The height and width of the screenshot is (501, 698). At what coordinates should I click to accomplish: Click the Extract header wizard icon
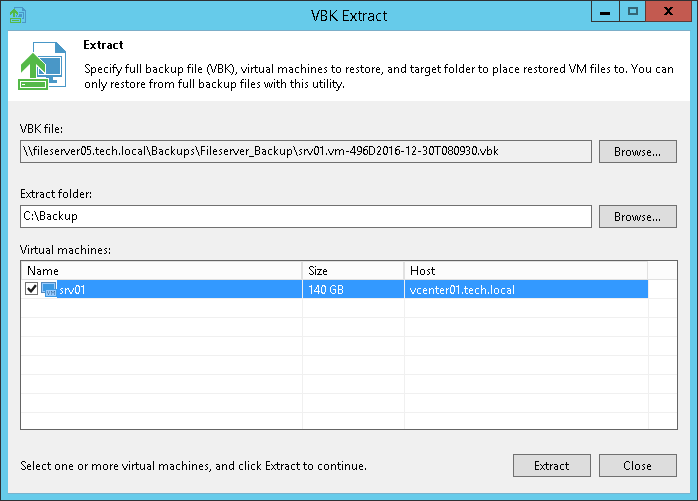[39, 68]
